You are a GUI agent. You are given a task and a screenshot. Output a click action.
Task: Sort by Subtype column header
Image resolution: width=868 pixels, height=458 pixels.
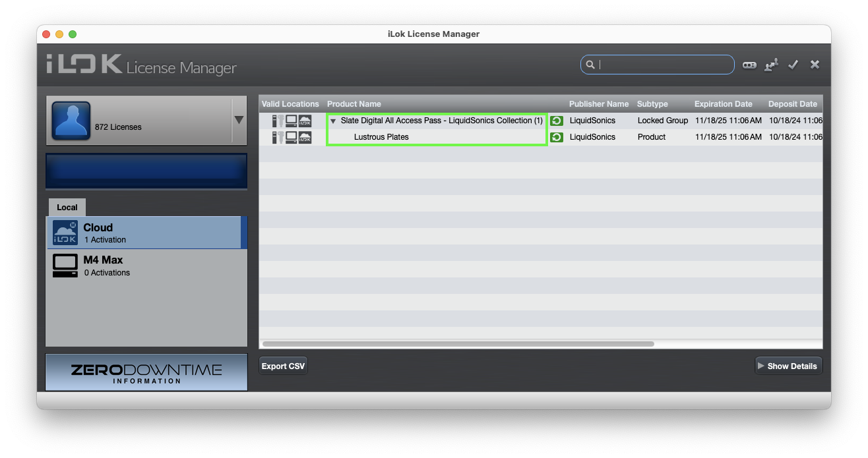(652, 104)
